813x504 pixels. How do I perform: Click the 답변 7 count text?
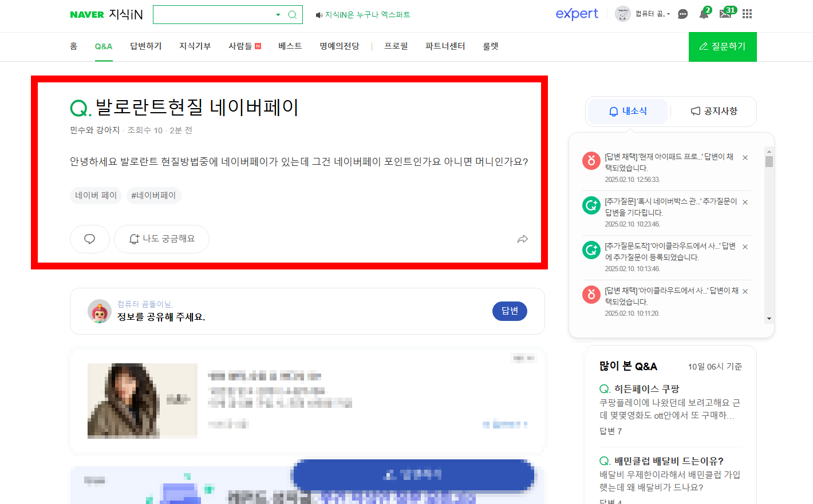[610, 431]
